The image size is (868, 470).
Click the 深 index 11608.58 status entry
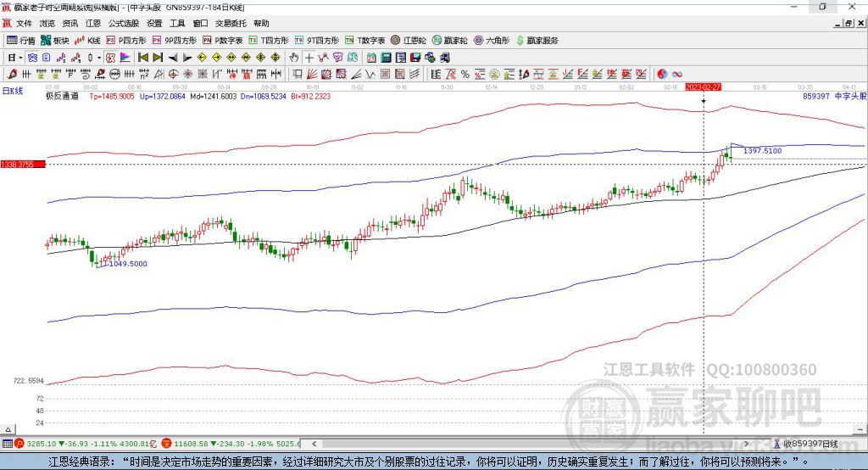tap(231, 444)
